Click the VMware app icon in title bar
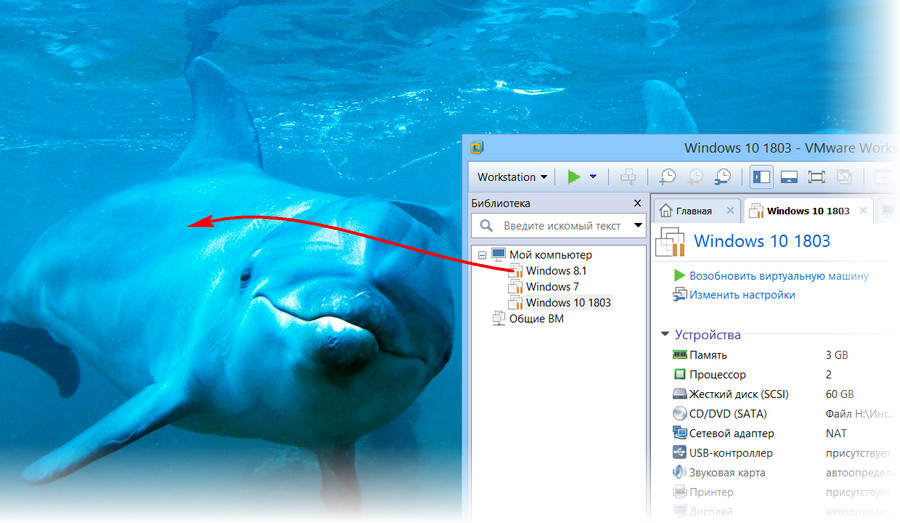 pos(477,148)
